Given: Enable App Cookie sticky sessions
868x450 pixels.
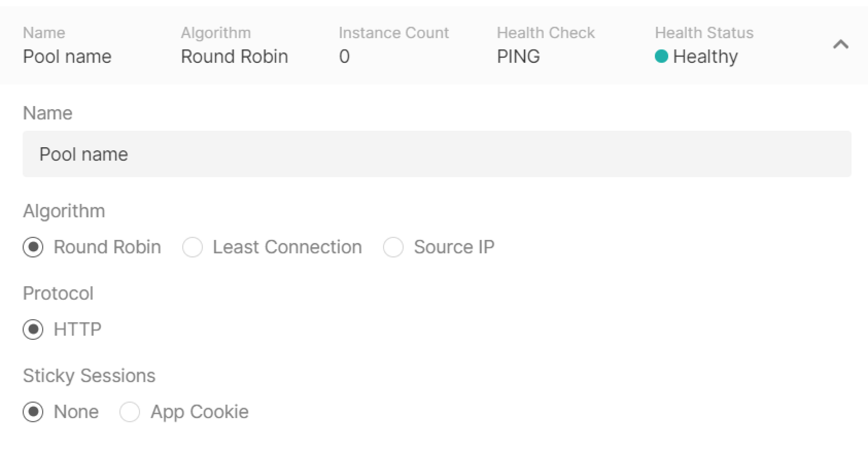Looking at the screenshot, I should click(130, 412).
